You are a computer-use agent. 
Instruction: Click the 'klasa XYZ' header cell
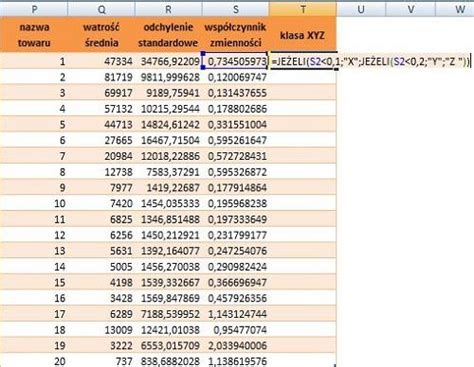coord(303,35)
